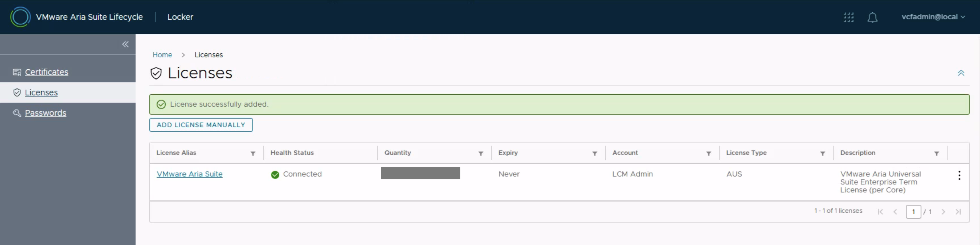Collapse the Licenses header section
Viewport: 980px width, 245px height.
961,73
